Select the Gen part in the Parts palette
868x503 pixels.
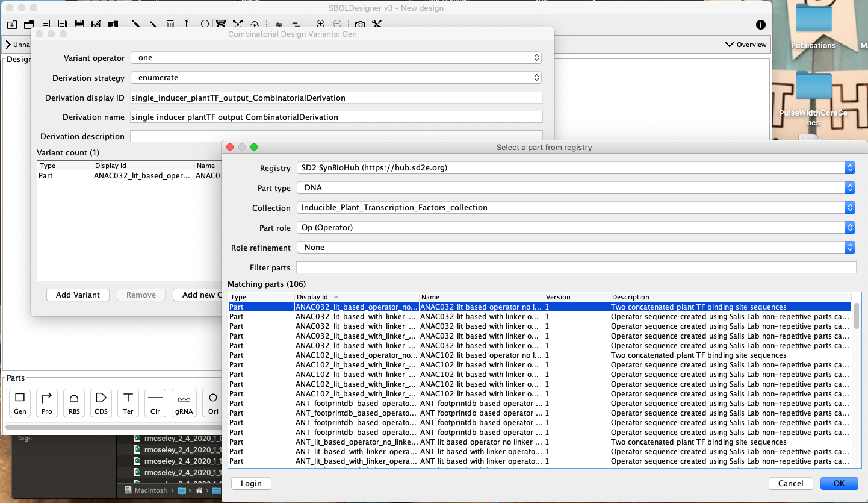[x=19, y=402]
